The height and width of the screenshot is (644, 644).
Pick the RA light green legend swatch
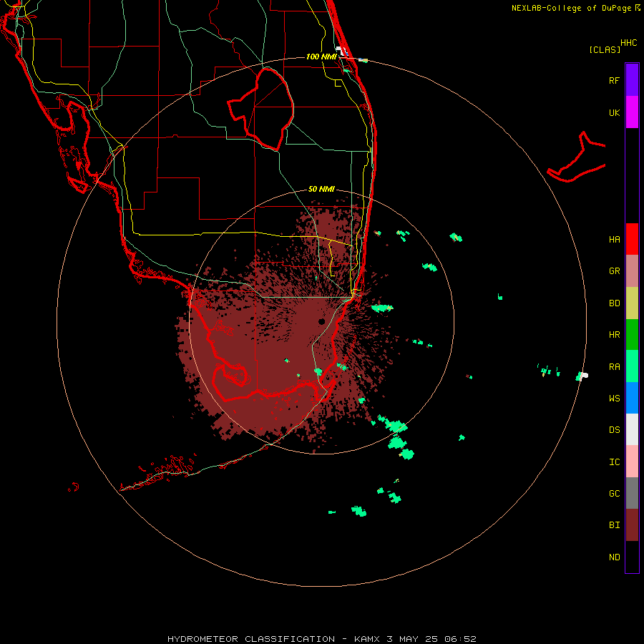[632, 366]
